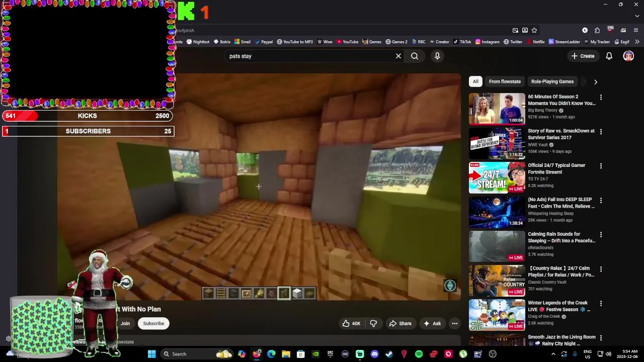The image size is (644, 362).
Task: Open Microsoft Edge from the taskbar
Action: click(271, 354)
